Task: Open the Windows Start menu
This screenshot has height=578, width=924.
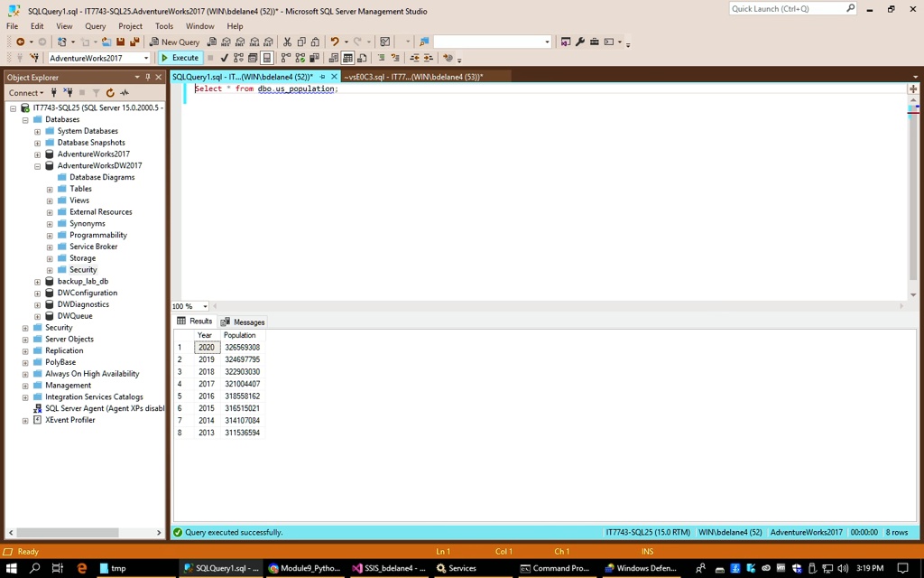Action: [x=11, y=568]
